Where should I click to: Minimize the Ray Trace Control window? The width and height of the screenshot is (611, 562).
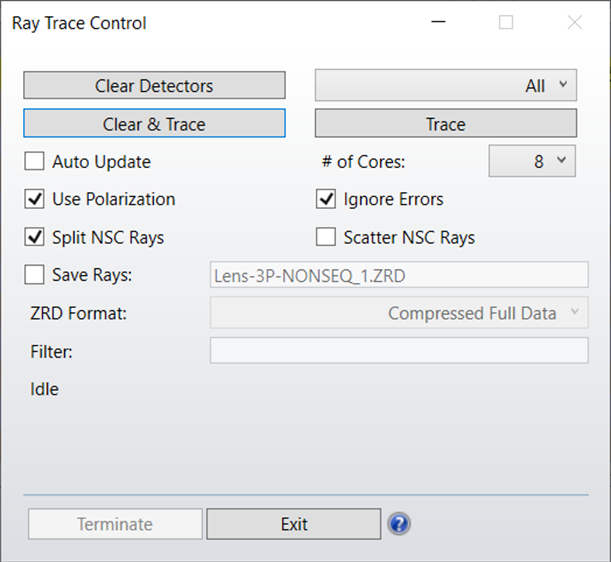pyautogui.click(x=438, y=22)
